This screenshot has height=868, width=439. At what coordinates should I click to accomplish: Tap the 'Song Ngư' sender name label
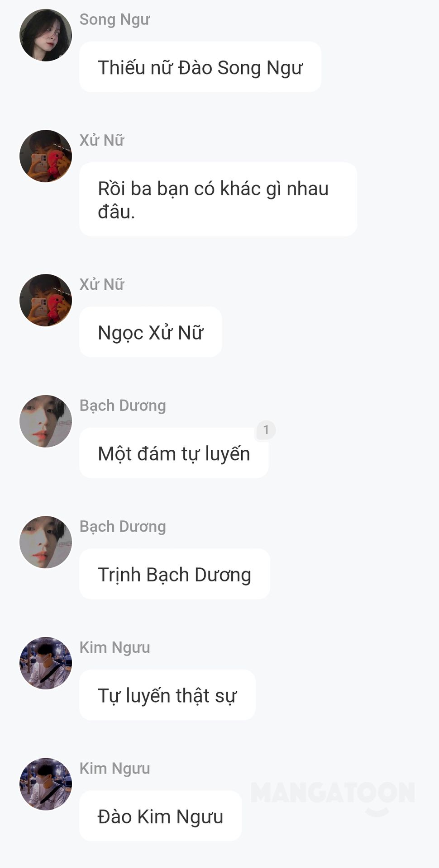115,19
